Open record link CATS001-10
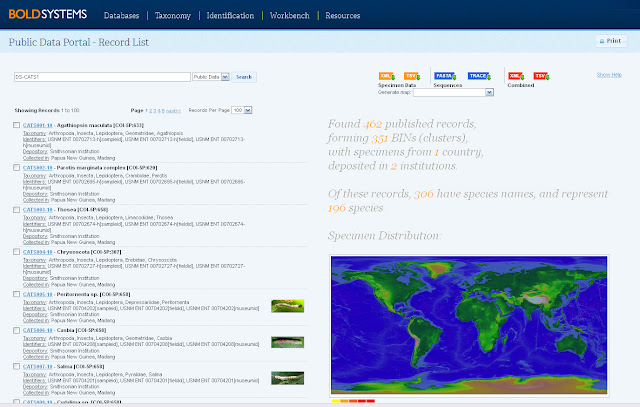The height and width of the screenshot is (407, 640). 38,125
